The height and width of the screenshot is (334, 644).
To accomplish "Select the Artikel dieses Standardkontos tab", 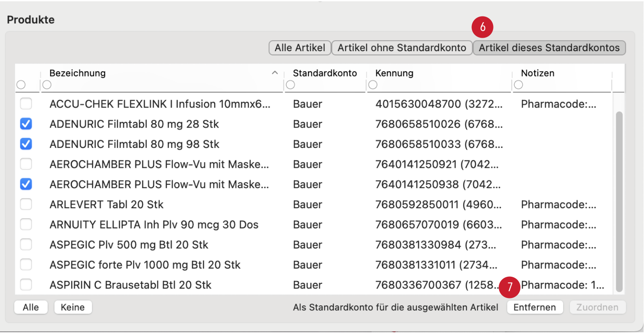I will tap(549, 48).
